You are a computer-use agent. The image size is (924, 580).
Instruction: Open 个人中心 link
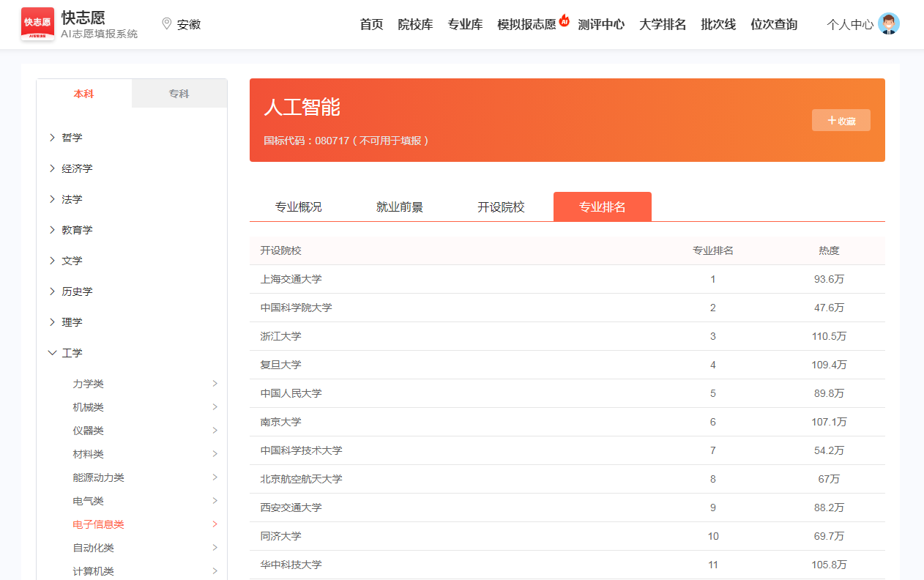click(x=850, y=24)
